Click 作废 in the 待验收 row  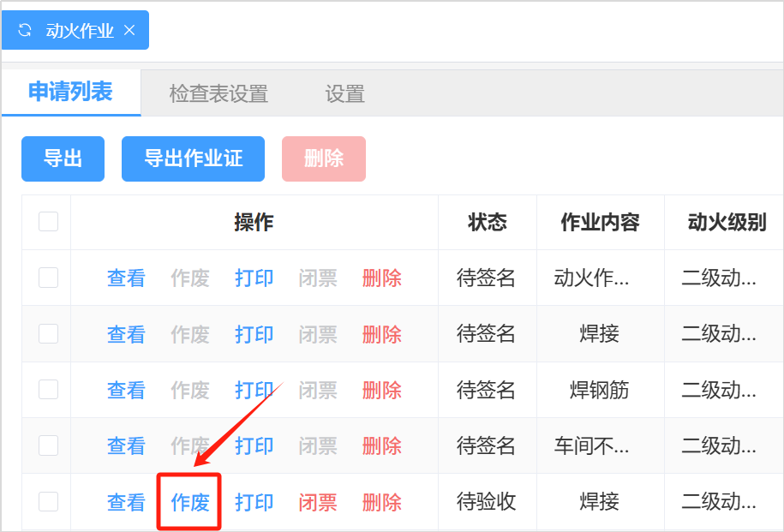click(x=190, y=502)
